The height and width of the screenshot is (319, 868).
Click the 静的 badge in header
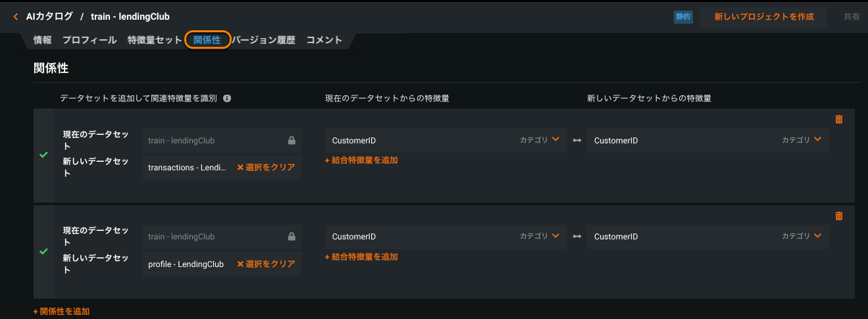coord(683,16)
